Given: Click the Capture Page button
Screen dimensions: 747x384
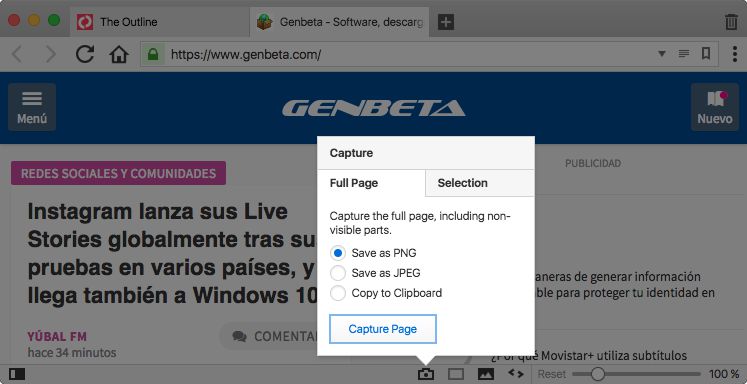Looking at the screenshot, I should tap(383, 329).
